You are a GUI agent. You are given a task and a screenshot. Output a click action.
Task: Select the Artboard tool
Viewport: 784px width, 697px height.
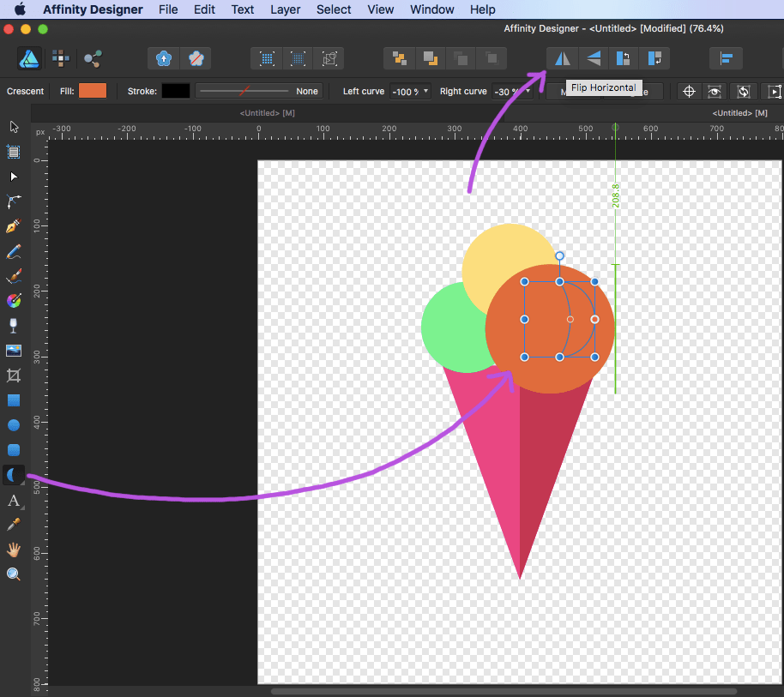coord(14,152)
